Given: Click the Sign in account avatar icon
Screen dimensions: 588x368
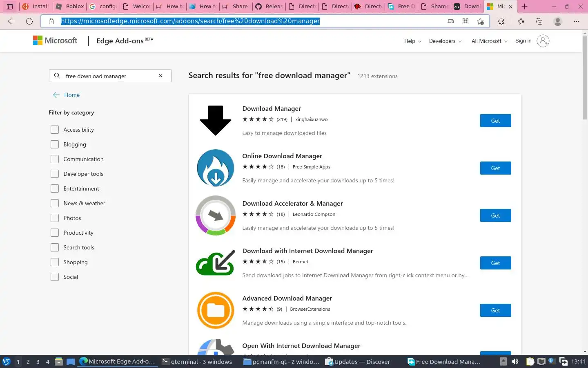Looking at the screenshot, I should pos(543,41).
